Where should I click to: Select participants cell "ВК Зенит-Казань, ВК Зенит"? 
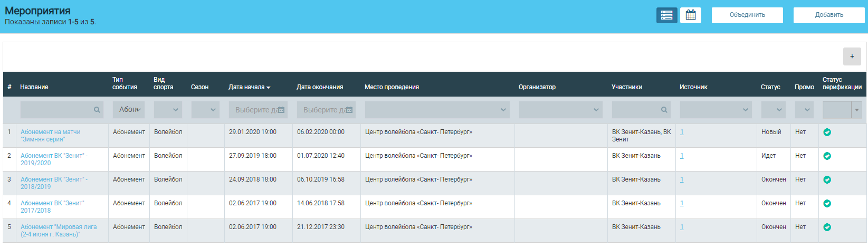642,136
